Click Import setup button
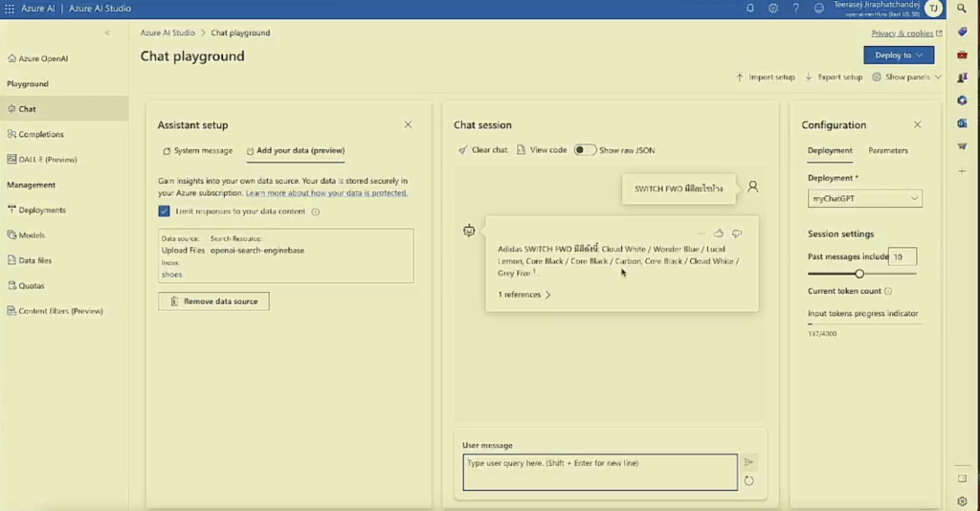980x511 pixels. [x=765, y=77]
